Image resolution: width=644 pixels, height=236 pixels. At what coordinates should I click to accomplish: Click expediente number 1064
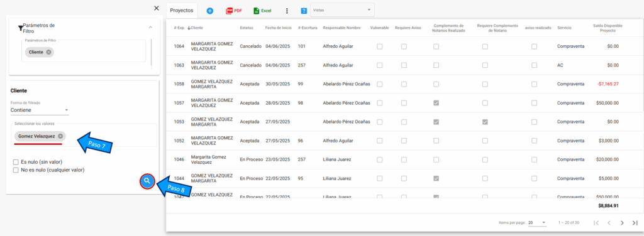(179, 46)
